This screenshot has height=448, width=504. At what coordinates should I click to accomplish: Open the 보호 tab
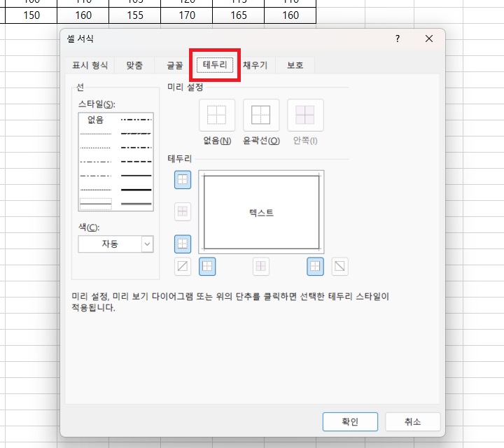pos(295,65)
